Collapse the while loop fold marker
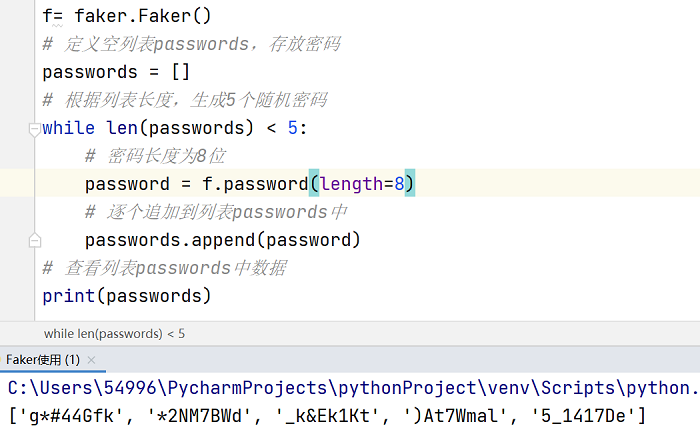 [x=34, y=129]
